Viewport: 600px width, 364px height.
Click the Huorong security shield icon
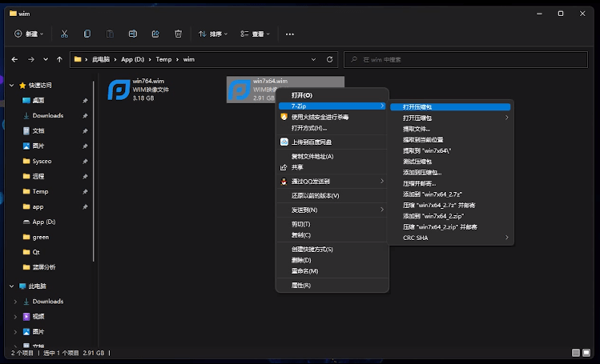(284, 117)
